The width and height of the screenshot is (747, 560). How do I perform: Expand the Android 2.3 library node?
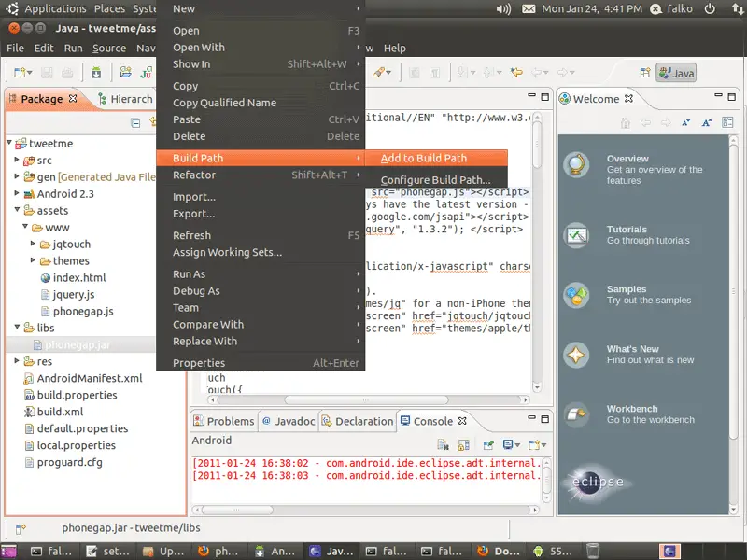coord(17,193)
